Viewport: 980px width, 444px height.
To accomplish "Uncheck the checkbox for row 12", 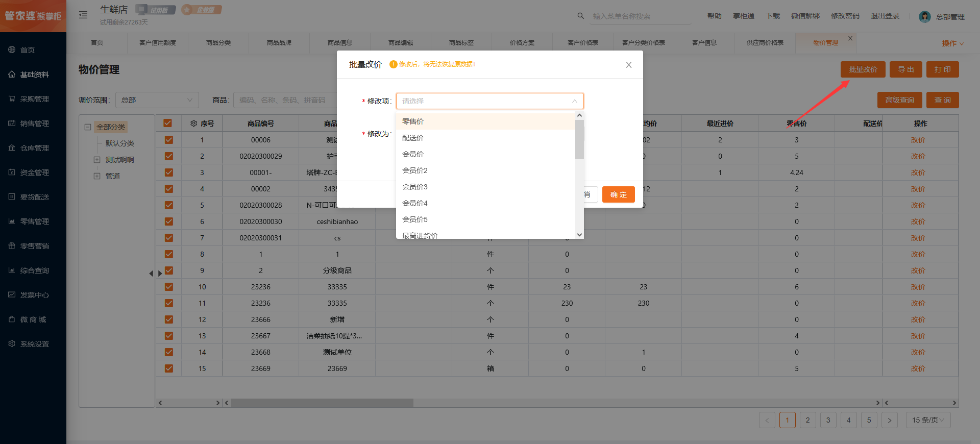I will point(169,319).
